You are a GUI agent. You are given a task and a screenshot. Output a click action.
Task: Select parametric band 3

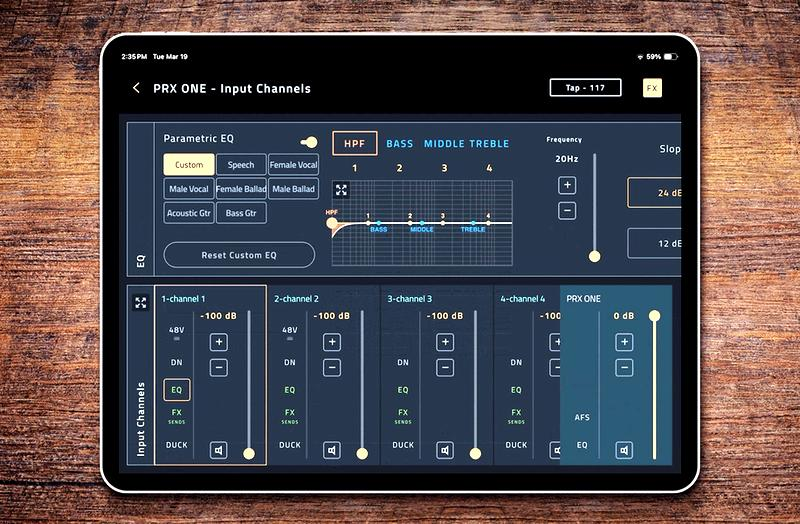pos(444,168)
